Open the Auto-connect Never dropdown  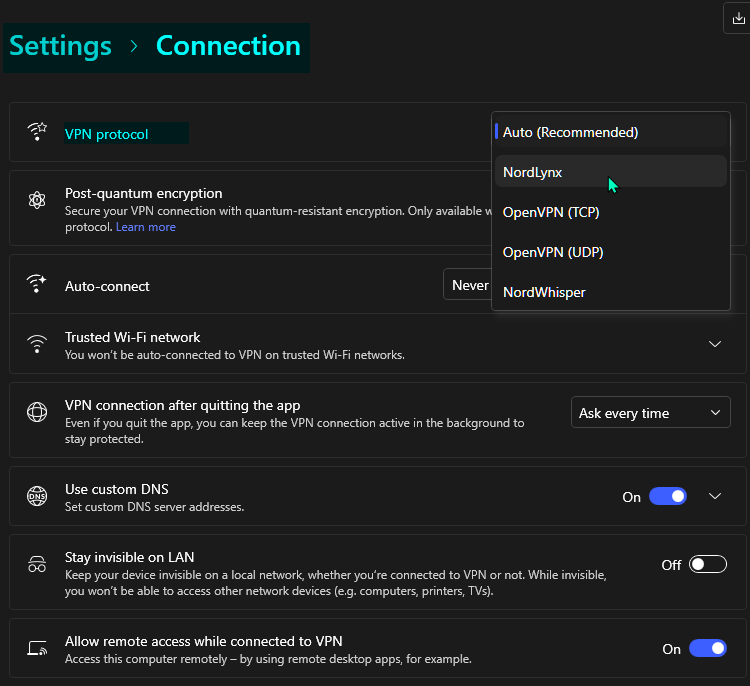pos(469,285)
